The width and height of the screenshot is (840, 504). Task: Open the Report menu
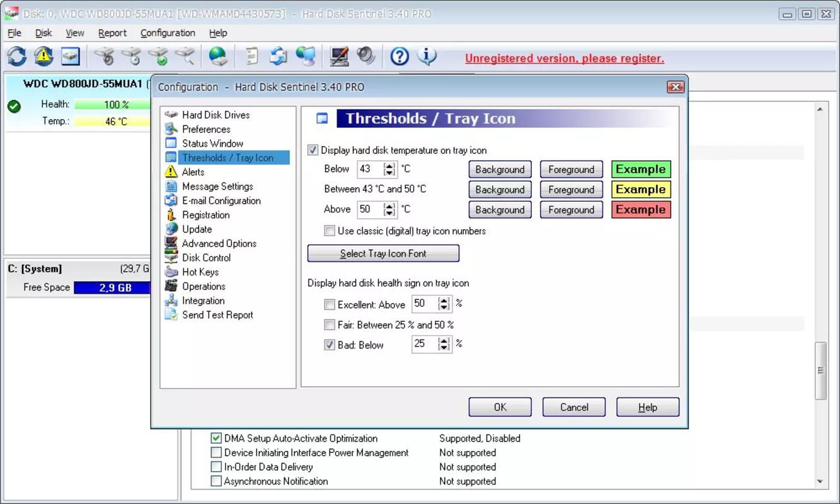113,33
